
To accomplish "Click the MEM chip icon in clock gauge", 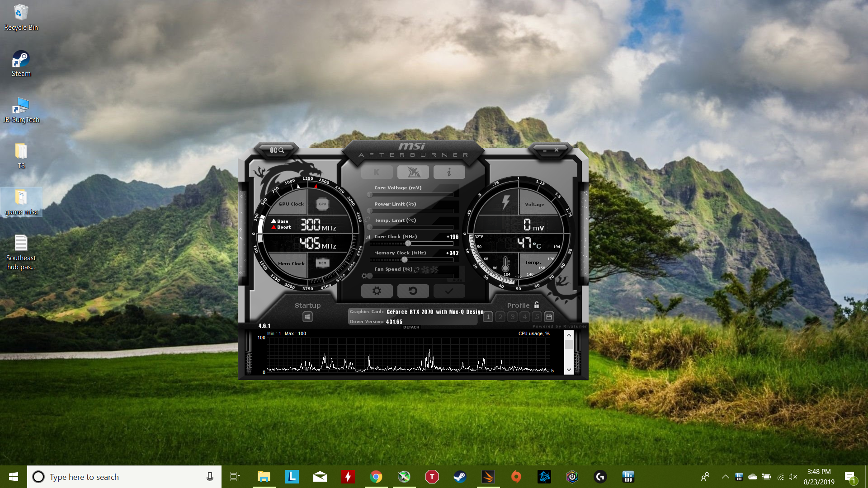I will click(322, 263).
